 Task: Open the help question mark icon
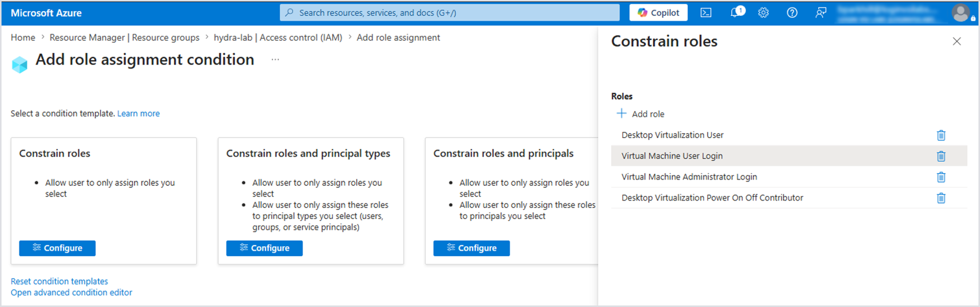tap(792, 13)
